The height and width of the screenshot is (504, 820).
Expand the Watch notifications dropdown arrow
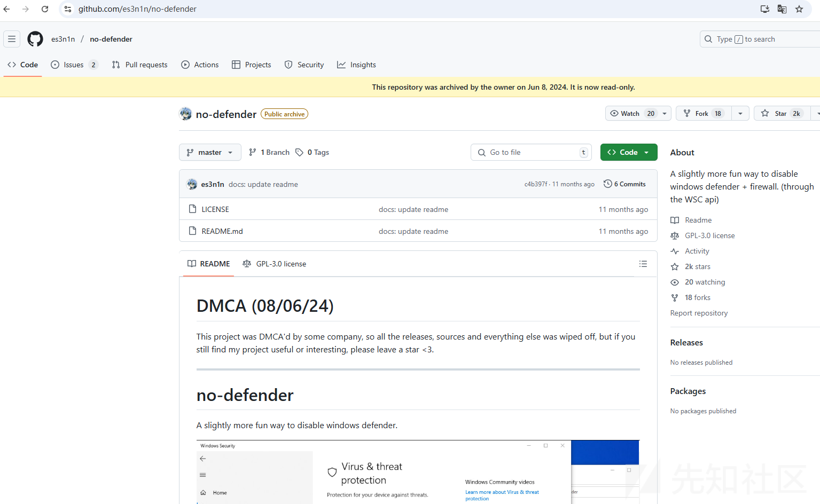(x=665, y=113)
